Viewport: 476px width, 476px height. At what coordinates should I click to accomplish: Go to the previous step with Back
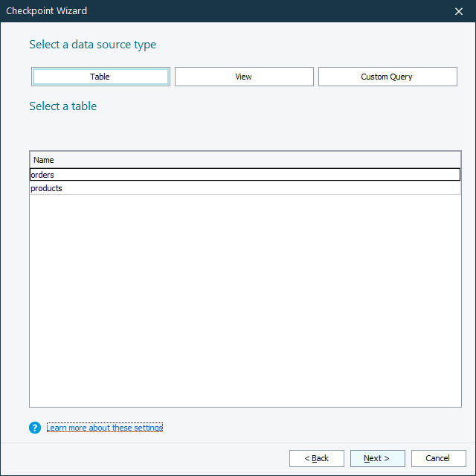point(316,458)
